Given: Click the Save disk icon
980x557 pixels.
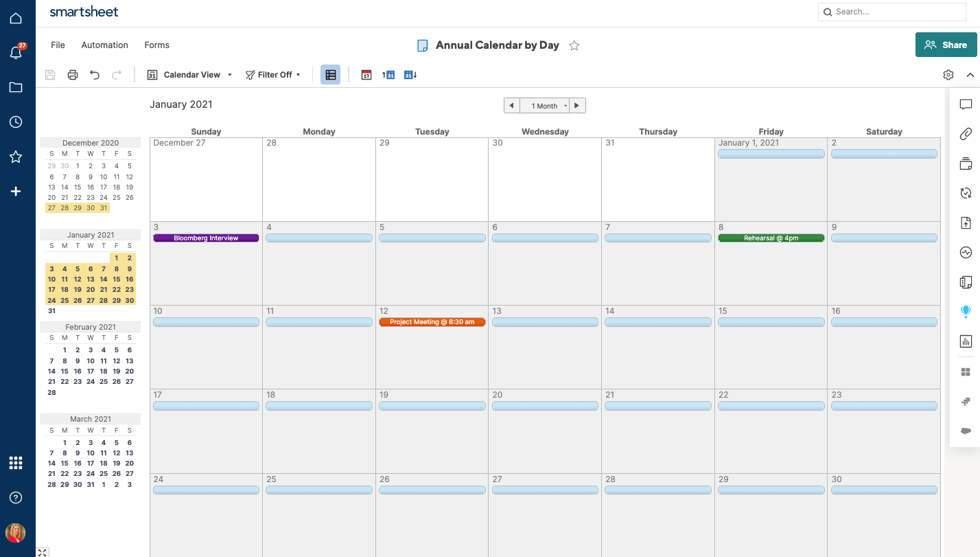Looking at the screenshot, I should point(50,75).
